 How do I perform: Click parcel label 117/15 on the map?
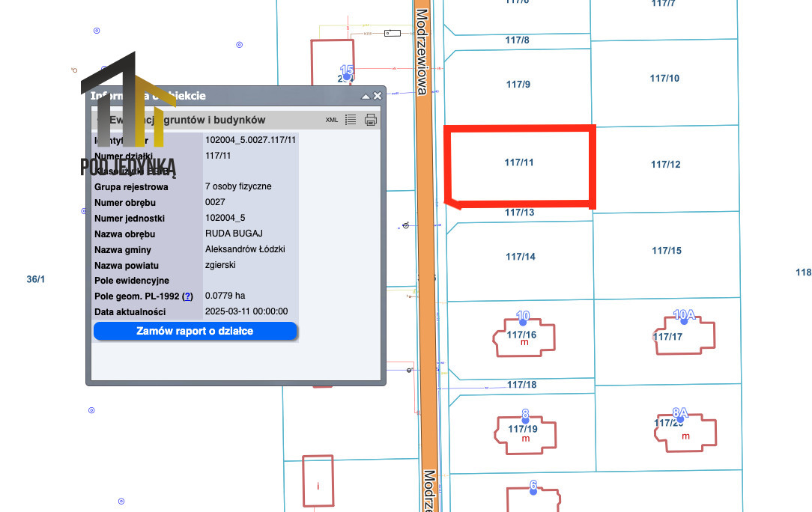(667, 251)
